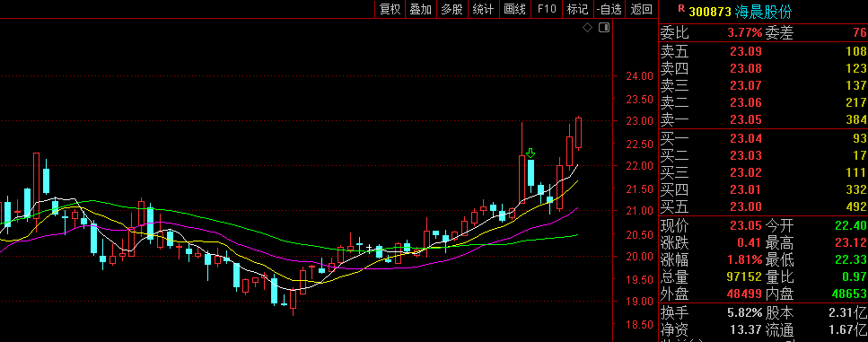This screenshot has height=342, width=868.
Task: Toggle the -自选 watchlist removal button
Action: tap(609, 9)
